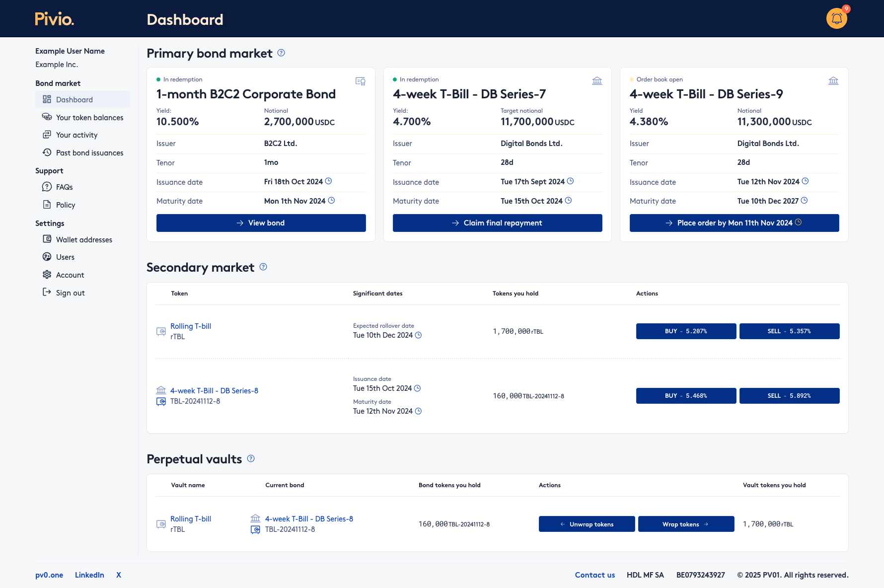
Task: Go to Account settings in sidebar
Action: pos(70,275)
